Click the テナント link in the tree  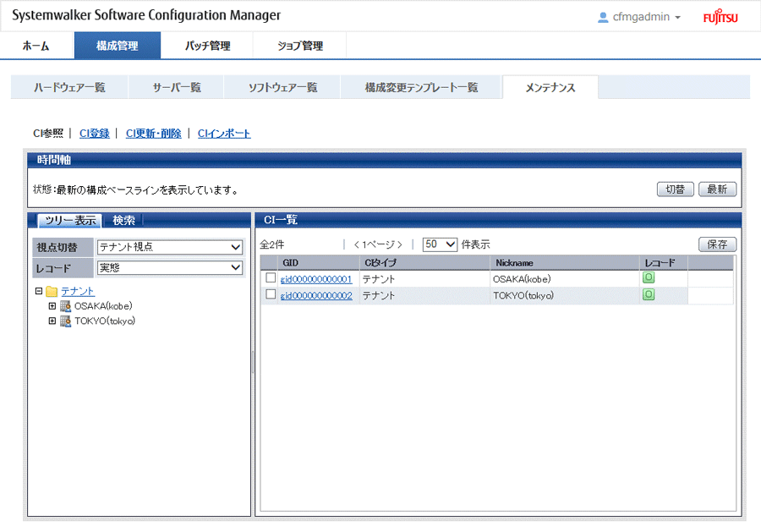pyautogui.click(x=78, y=291)
